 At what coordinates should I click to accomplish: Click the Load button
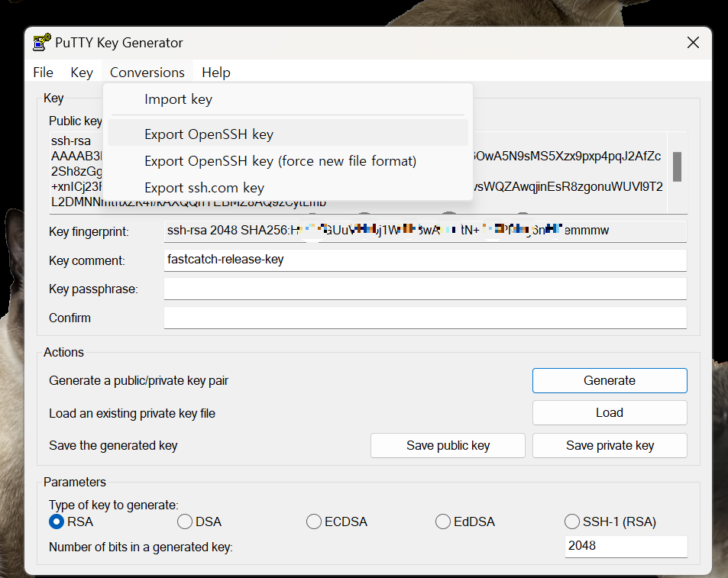click(x=610, y=413)
